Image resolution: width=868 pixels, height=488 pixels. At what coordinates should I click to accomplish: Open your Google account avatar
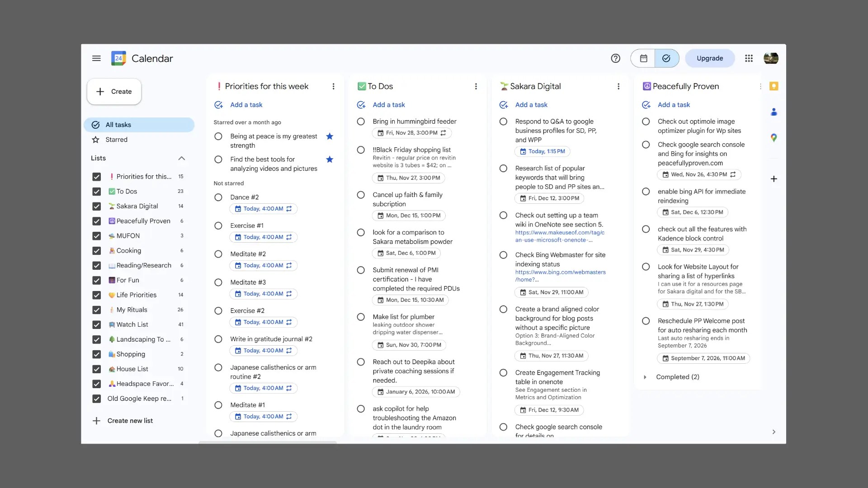[771, 58]
